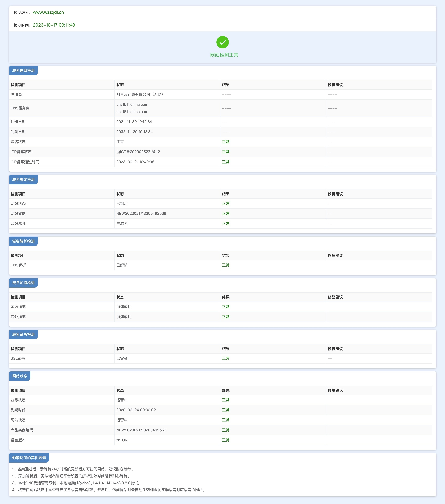The width and height of the screenshot is (445, 504).
Task: Click the 域名状态 row label
Action: [x=18, y=142]
